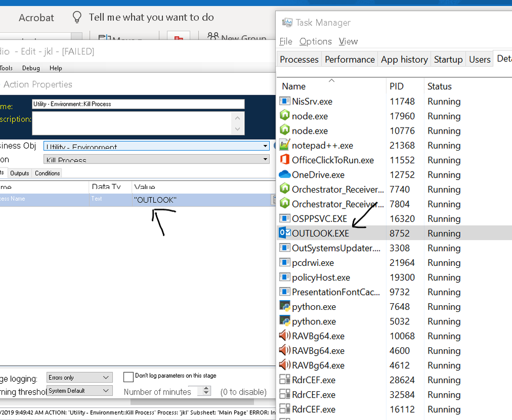Click the PresentationFontCache process icon
This screenshot has height=420, width=512.
[285, 291]
